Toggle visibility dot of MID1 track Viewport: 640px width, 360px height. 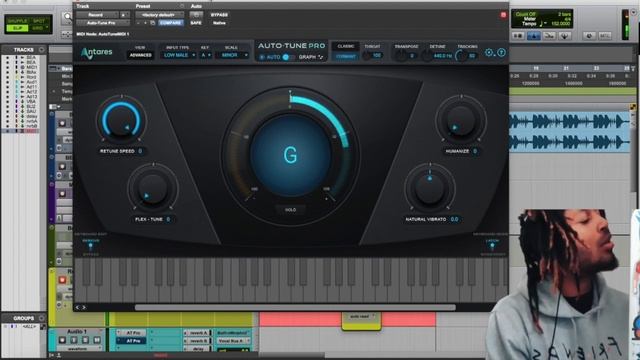7,67
